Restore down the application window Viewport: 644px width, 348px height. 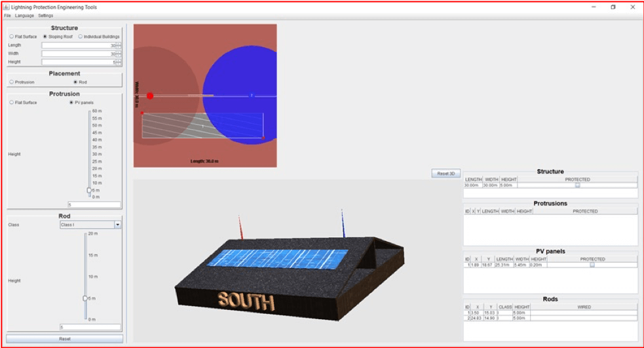click(613, 7)
